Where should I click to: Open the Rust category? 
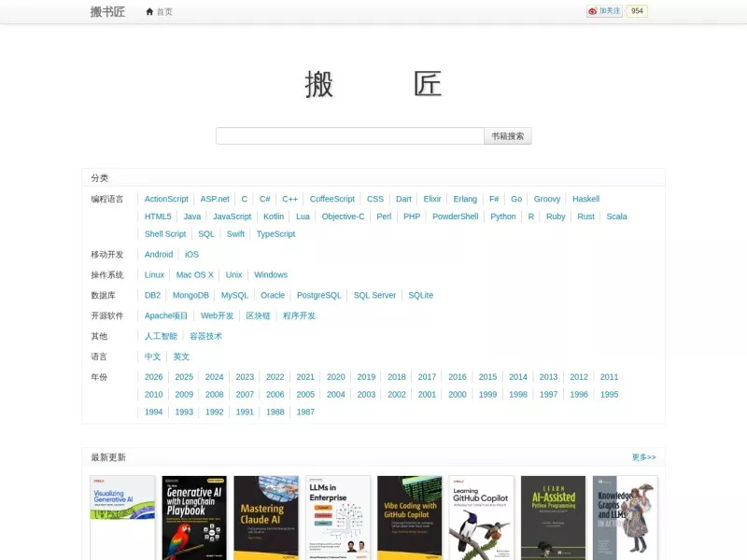[586, 217]
